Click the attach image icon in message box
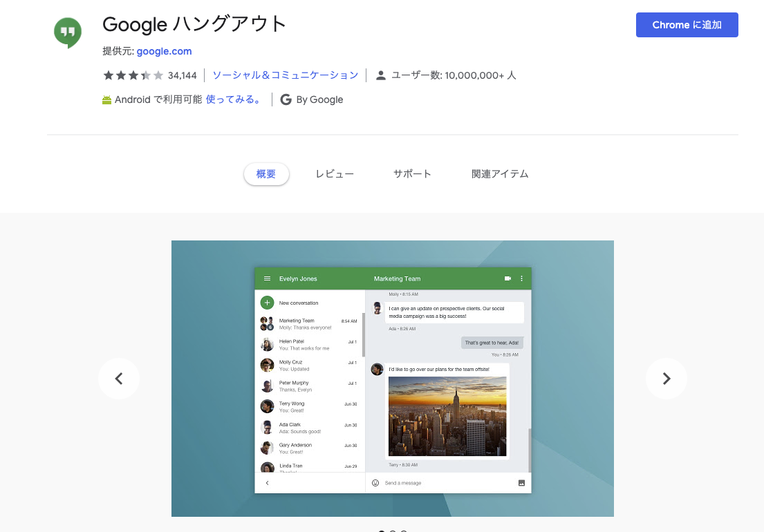This screenshot has height=532, width=764. click(521, 483)
